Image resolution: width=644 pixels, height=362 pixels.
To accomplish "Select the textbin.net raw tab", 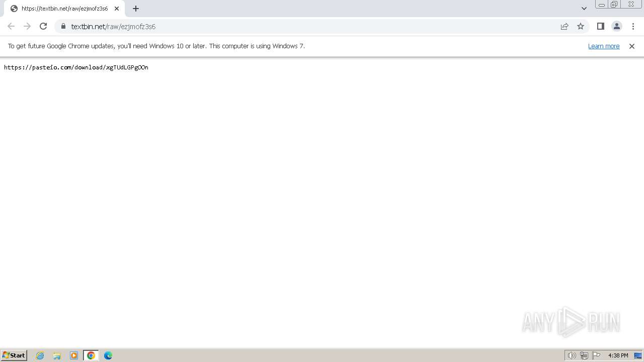I will (x=64, y=9).
